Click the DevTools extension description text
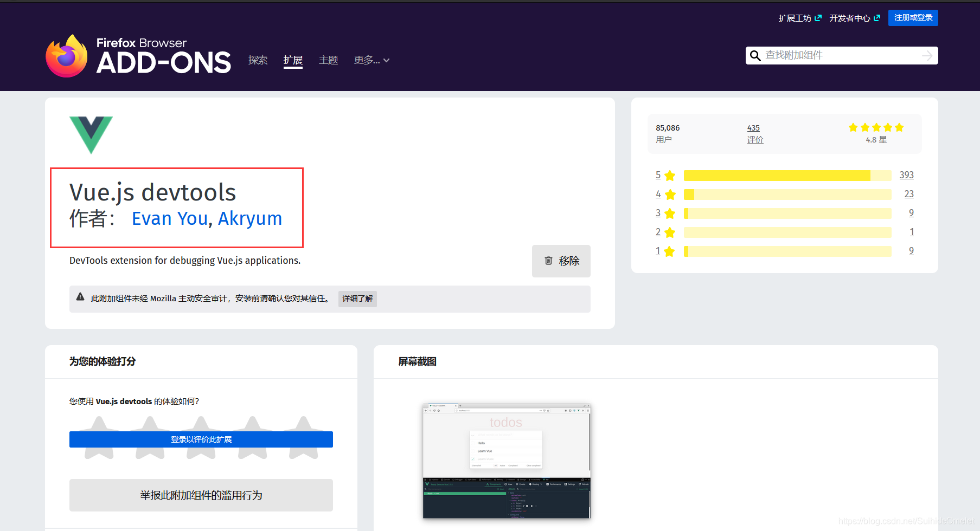This screenshot has width=980, height=531. coord(185,261)
